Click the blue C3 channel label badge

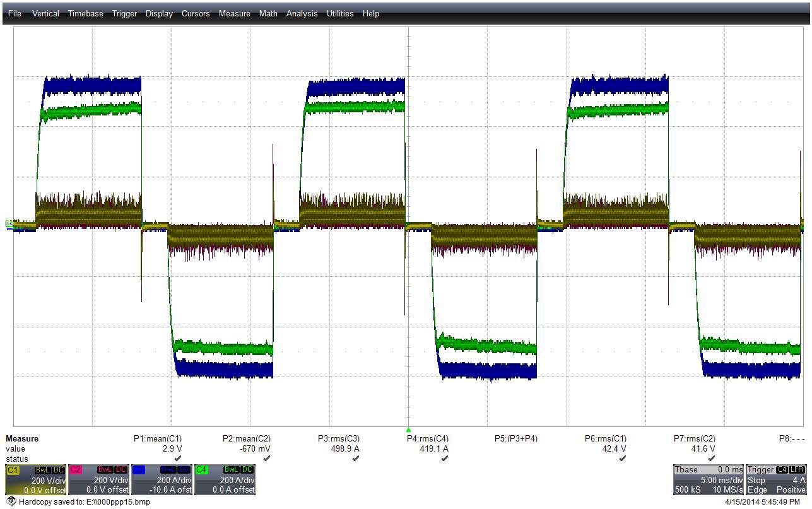point(139,470)
